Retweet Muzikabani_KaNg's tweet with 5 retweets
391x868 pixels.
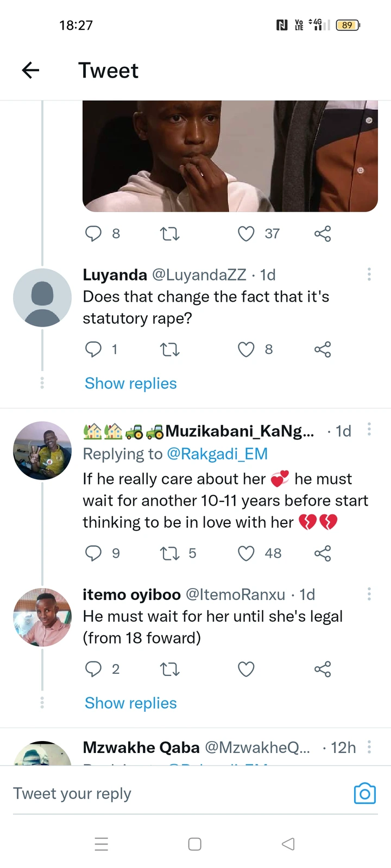pyautogui.click(x=169, y=553)
